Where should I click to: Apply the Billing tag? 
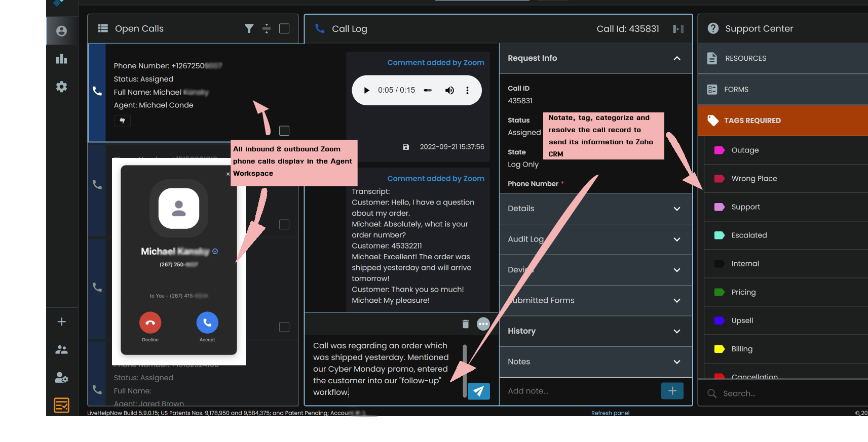[785, 349]
